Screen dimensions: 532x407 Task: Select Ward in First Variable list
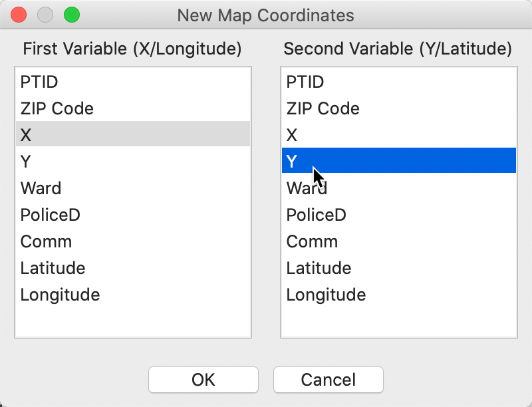tap(133, 188)
